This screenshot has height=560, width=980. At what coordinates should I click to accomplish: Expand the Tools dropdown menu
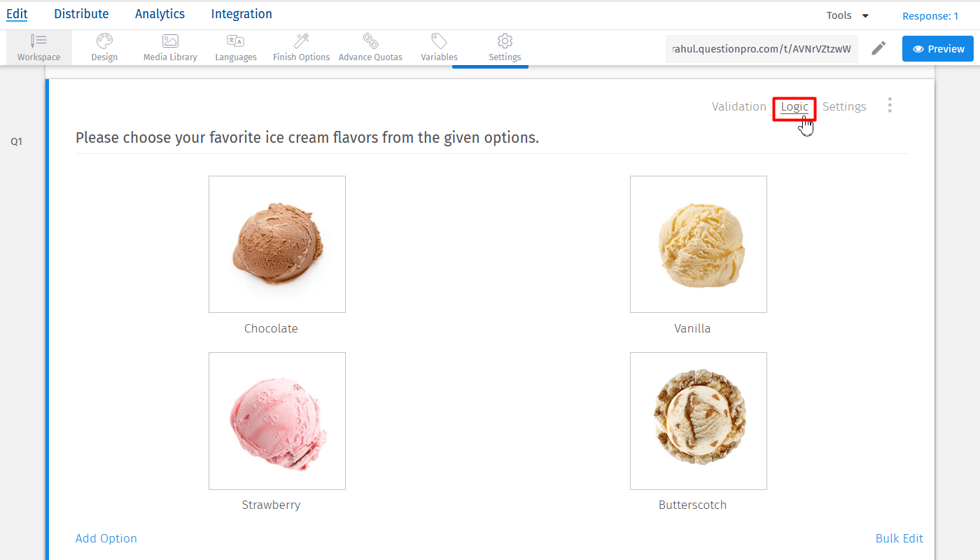point(847,15)
